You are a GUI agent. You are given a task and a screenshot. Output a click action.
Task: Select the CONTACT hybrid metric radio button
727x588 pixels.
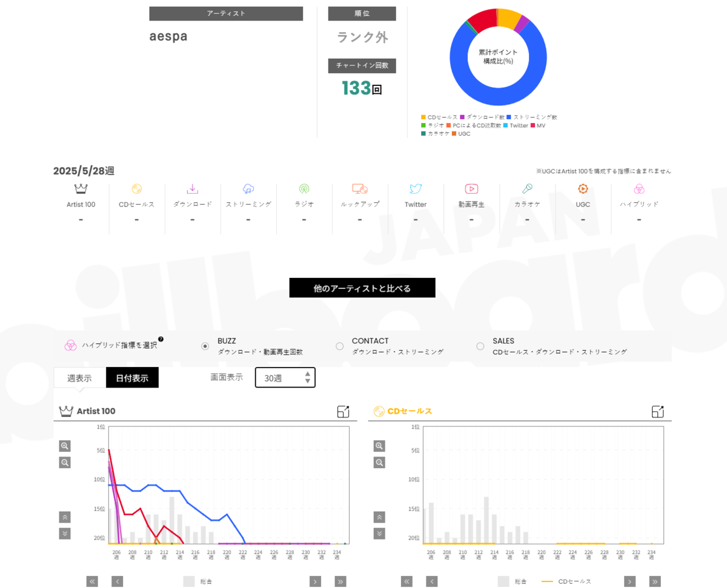pyautogui.click(x=340, y=346)
